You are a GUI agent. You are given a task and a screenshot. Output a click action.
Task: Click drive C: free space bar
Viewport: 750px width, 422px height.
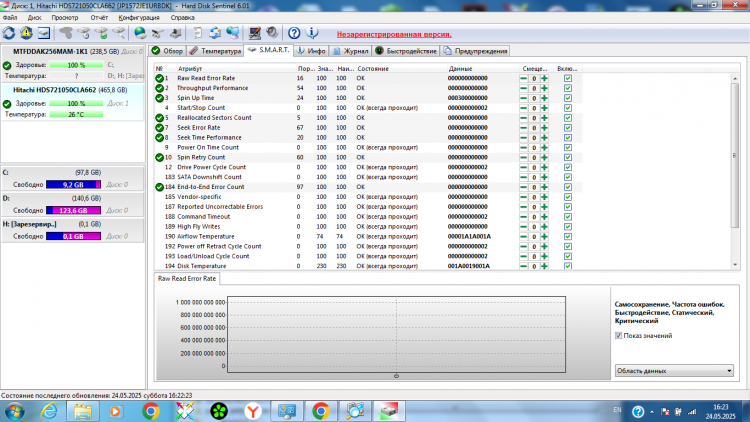pos(73,185)
